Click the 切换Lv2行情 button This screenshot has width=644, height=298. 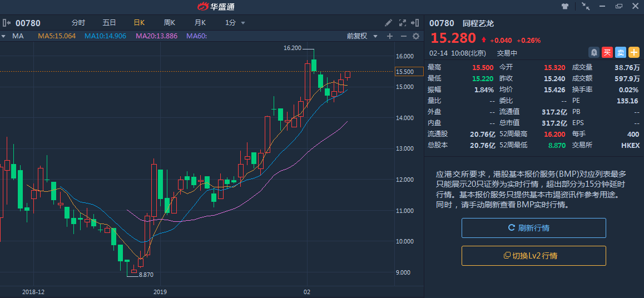[533, 256]
